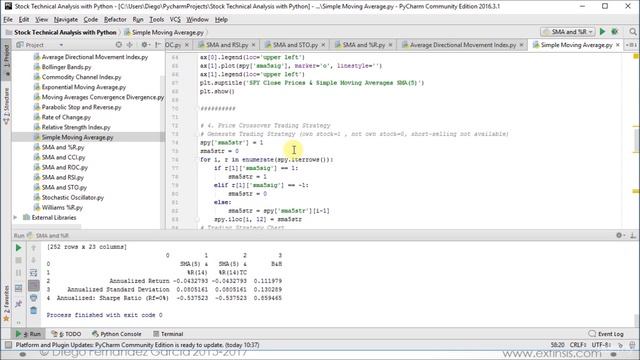Clear all Run console output trash icon
Viewport: 640px width, 360px height.
coord(33,311)
